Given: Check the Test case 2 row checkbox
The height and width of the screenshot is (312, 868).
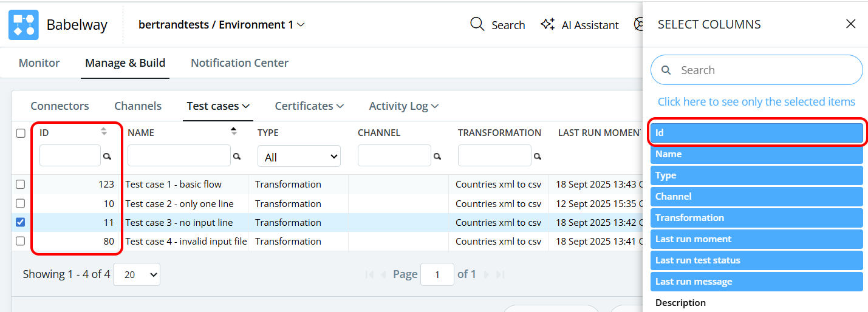Looking at the screenshot, I should click(21, 203).
